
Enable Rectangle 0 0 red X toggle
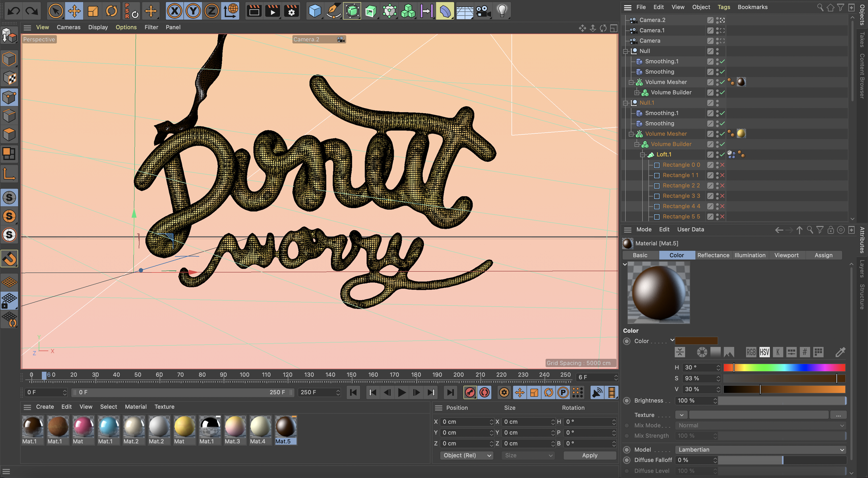click(722, 165)
